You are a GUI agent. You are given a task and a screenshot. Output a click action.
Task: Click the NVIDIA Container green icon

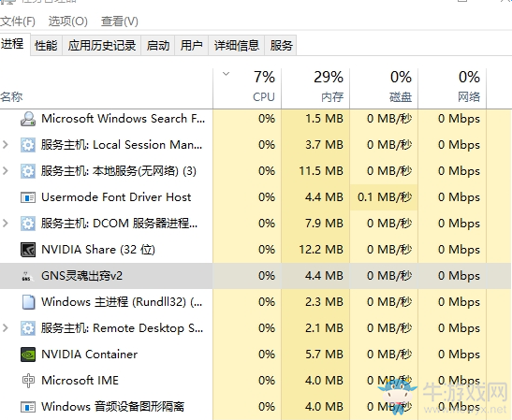pyautogui.click(x=28, y=355)
